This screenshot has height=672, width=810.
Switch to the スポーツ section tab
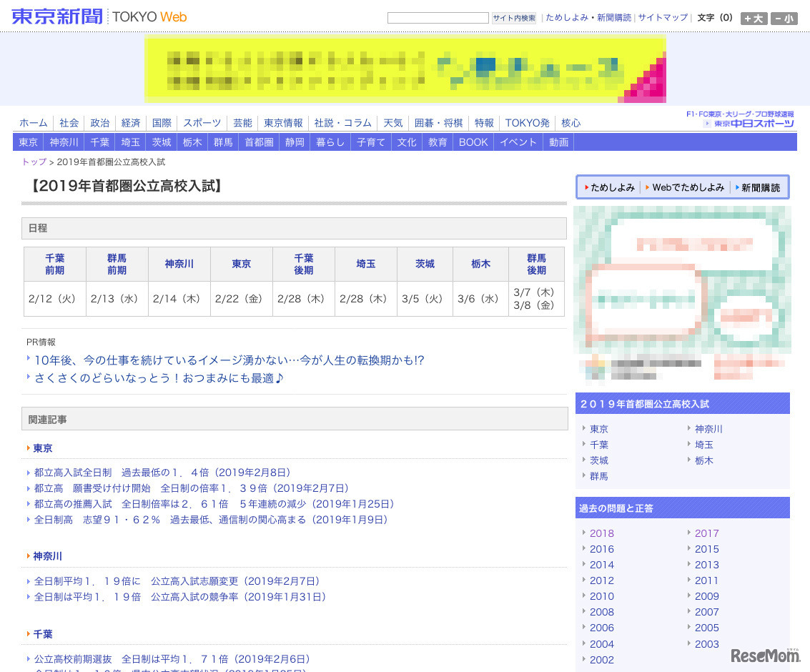point(201,122)
